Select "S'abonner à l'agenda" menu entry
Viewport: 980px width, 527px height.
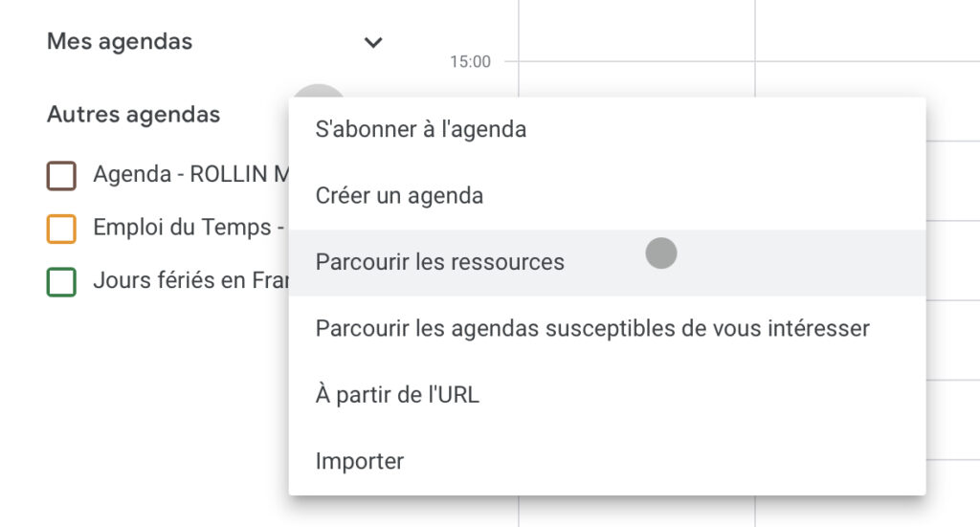tap(421, 129)
